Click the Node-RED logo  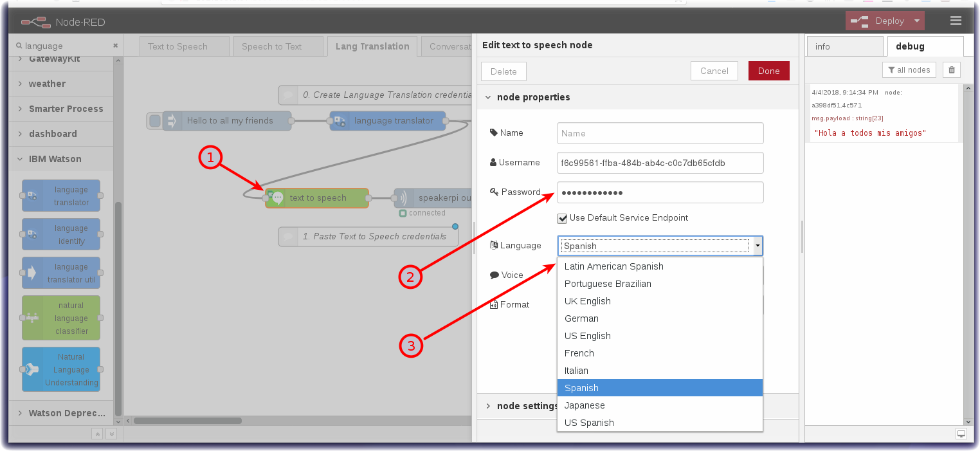pyautogui.click(x=36, y=22)
